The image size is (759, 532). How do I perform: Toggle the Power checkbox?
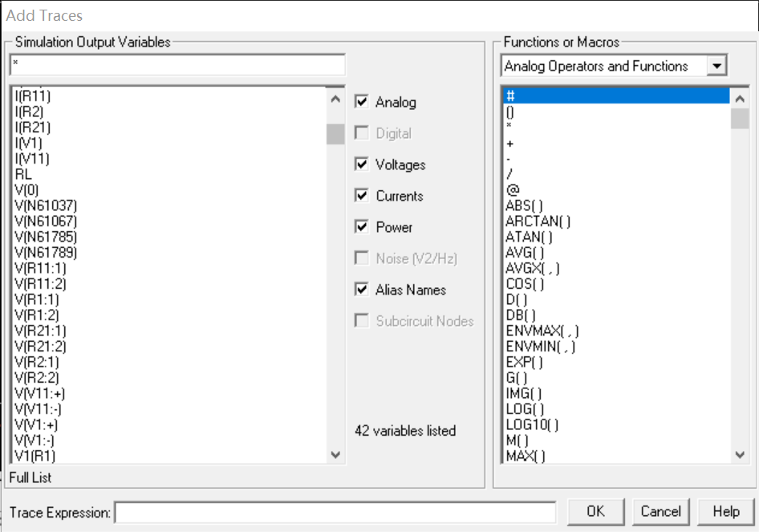tap(362, 226)
